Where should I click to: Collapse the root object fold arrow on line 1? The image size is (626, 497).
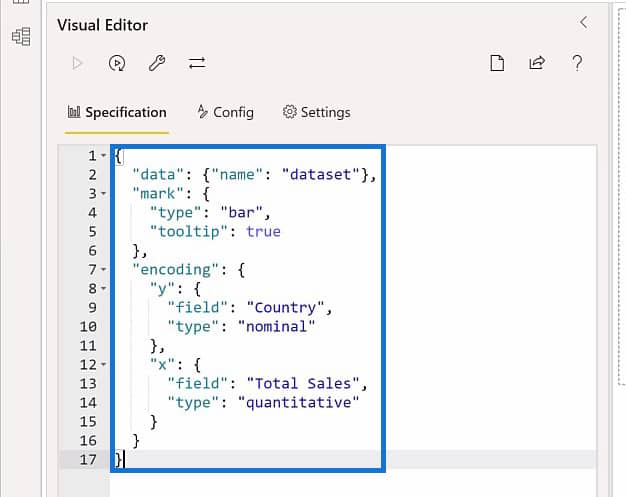click(x=103, y=155)
